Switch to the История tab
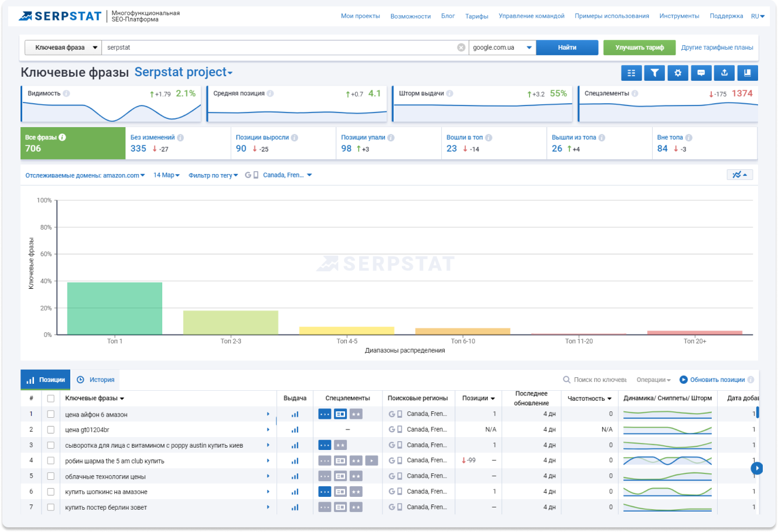 (95, 380)
